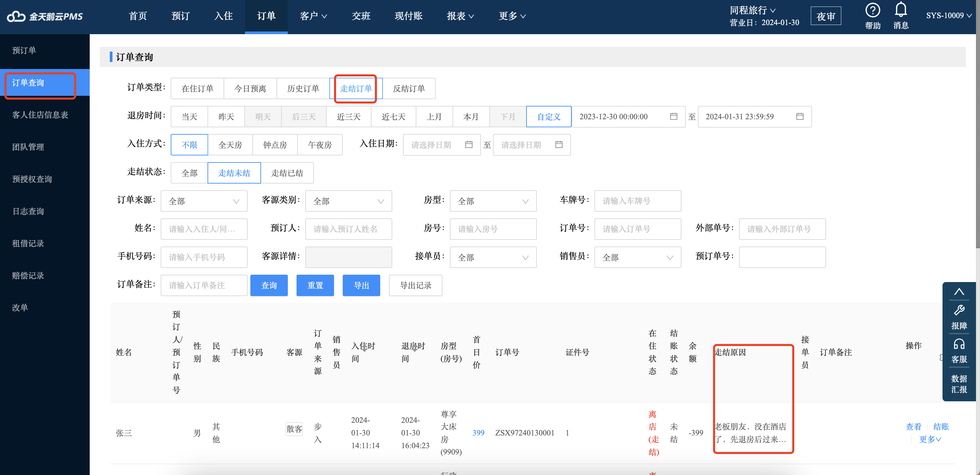Expand 更多 actions in 张三 row
980x475 pixels.
pos(930,439)
